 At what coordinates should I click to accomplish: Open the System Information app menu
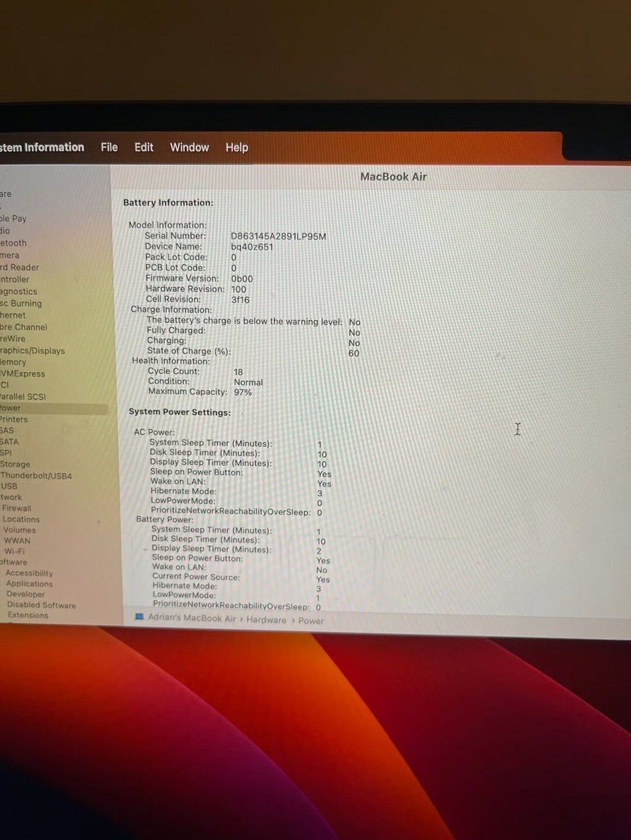(x=42, y=147)
